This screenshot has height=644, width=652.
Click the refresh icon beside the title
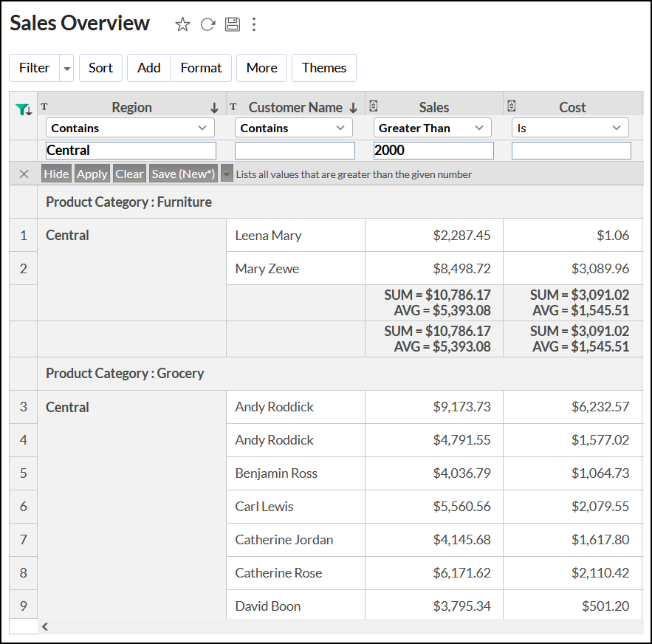[x=207, y=24]
